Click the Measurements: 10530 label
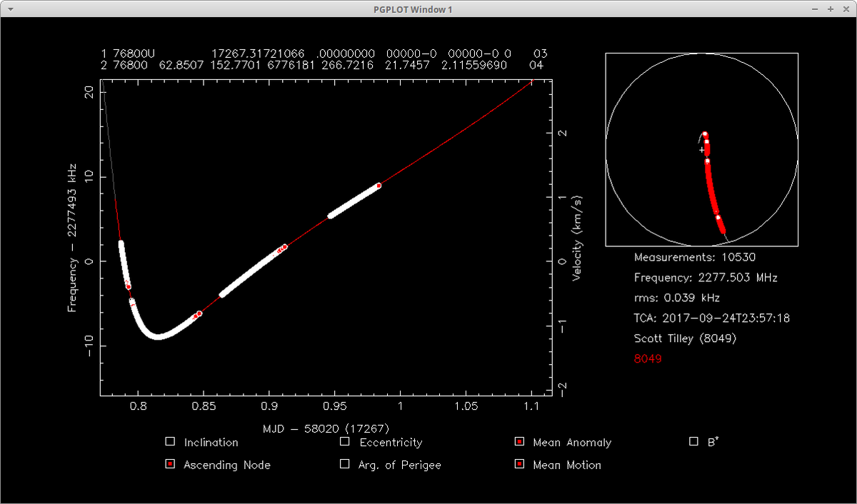Image resolution: width=857 pixels, height=504 pixels. (694, 257)
